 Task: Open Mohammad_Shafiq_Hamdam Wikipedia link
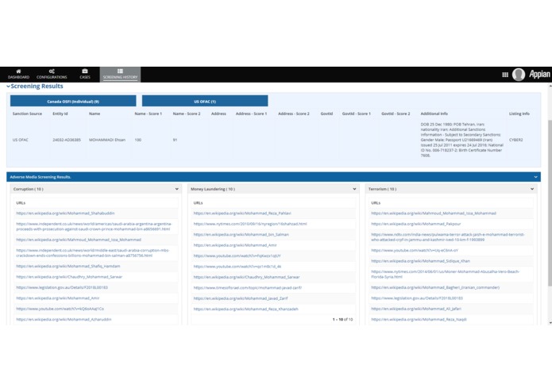coord(68,266)
